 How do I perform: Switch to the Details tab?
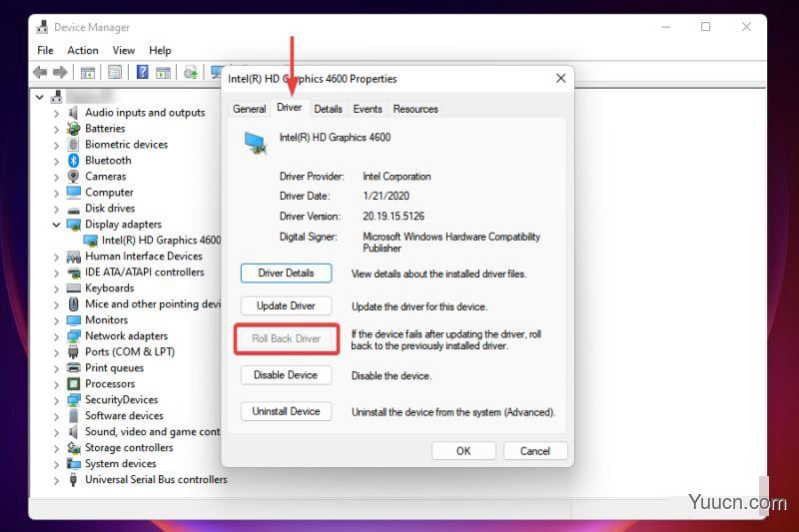coord(328,109)
